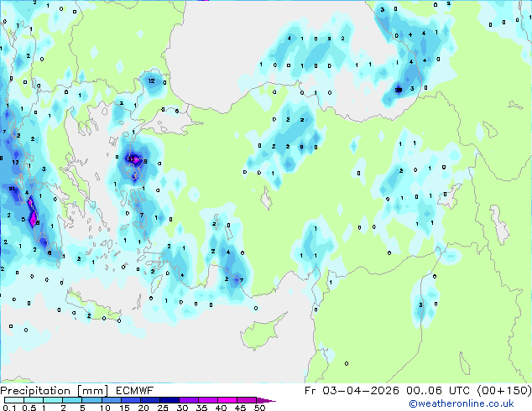Viewport: 532px width, 411px height.
Task: Pick the 40–45 mm magenta legend swatch
Action: pos(227,400)
